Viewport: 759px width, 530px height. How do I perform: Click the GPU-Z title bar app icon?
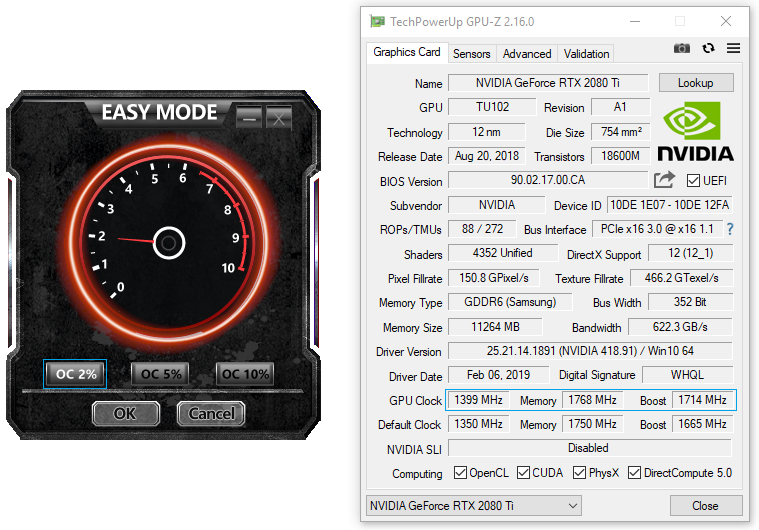(377, 21)
